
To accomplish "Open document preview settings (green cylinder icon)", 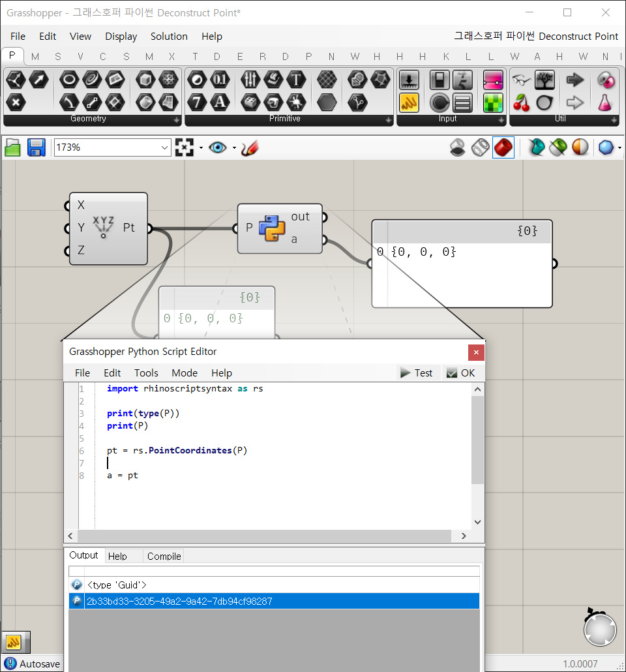I will click(x=558, y=148).
